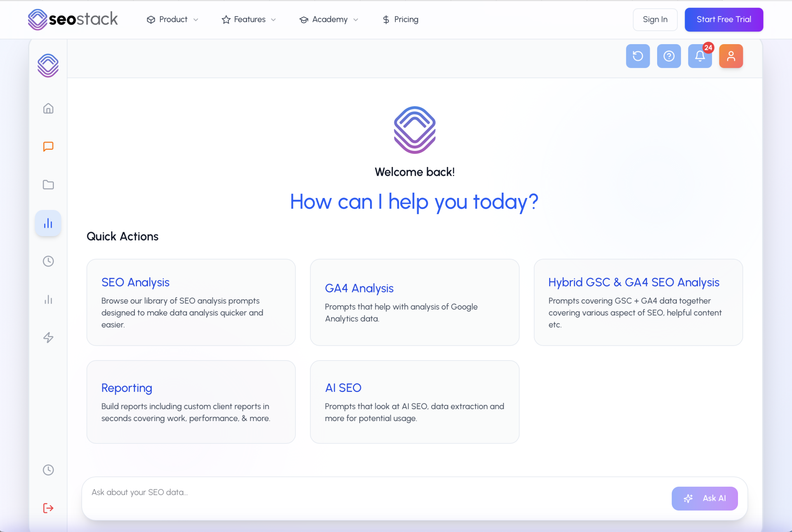Viewport: 792px width, 532px height.
Task: Open the Reporting quick action card
Action: (191, 402)
